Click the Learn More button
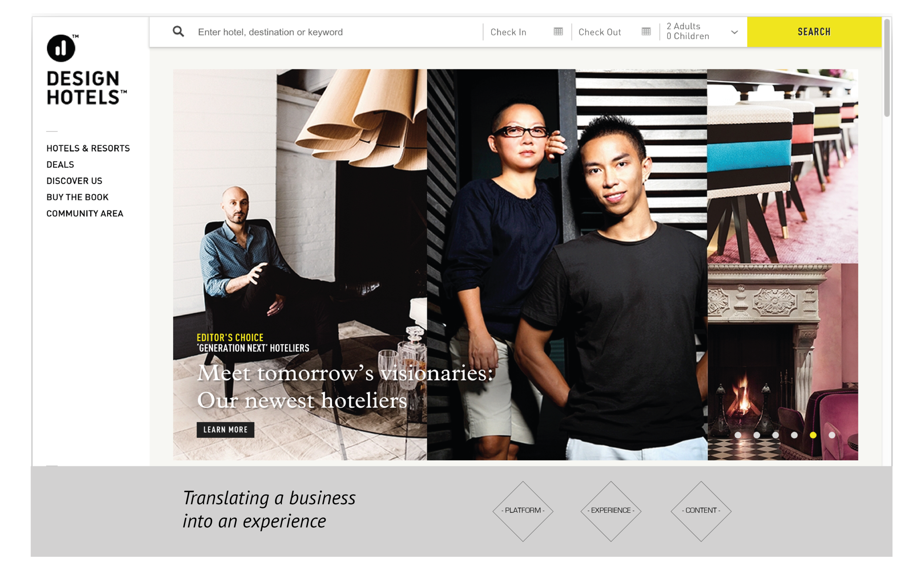 (225, 430)
